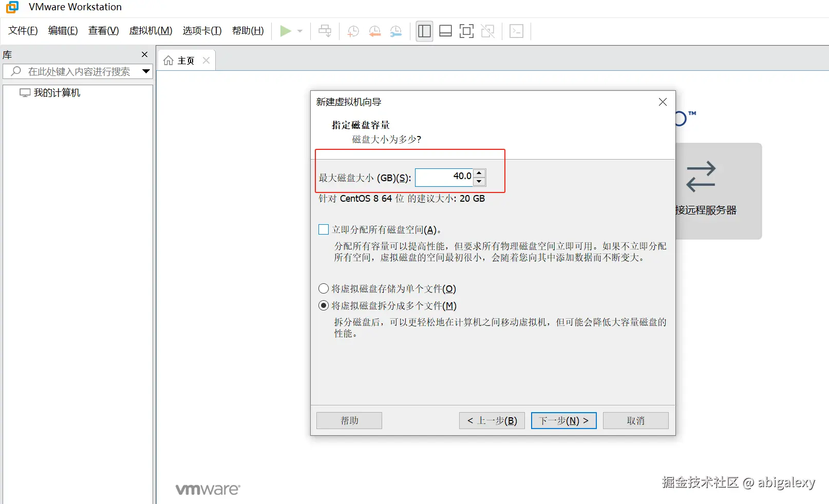Enable 立即分配所有磁盘空间 option
The height and width of the screenshot is (504, 829).
pyautogui.click(x=323, y=229)
